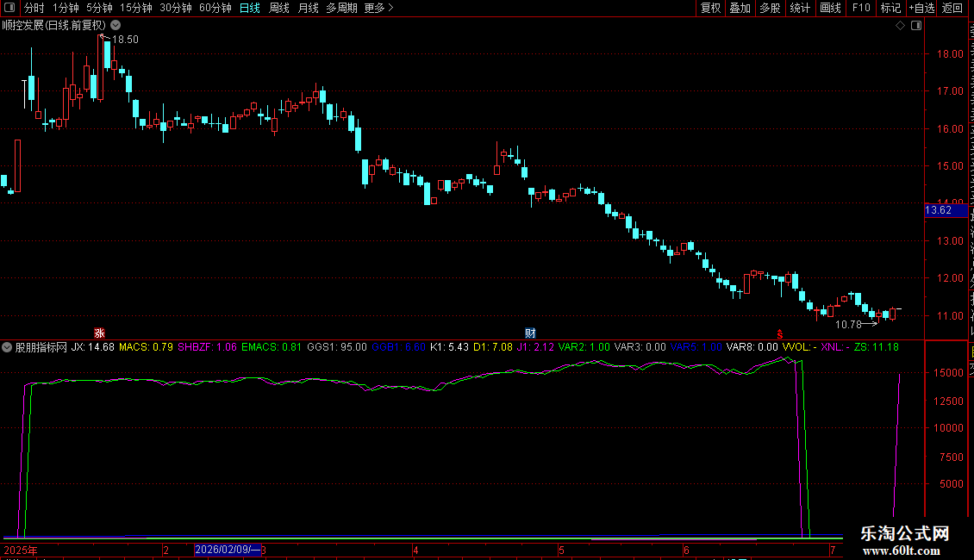Click the 2026/02/09 date label on timeline
Screen dimensions: 974x560
click(228, 550)
